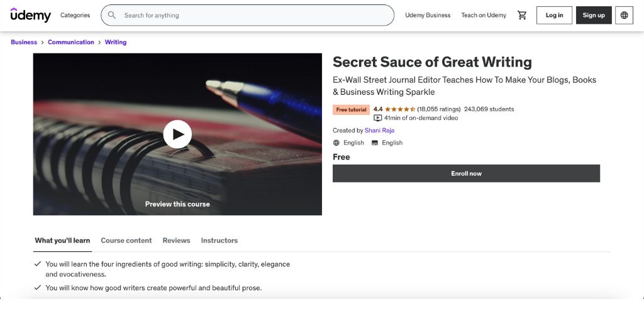Image resolution: width=644 pixels, height=314 pixels.
Task: Click the Communication breadcrumb link
Action: pyautogui.click(x=70, y=42)
